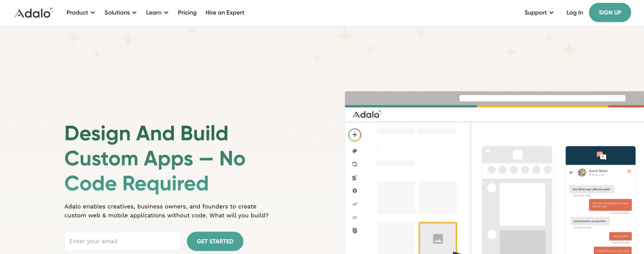
Task: Expand the Product dropdown menu
Action: coord(80,12)
